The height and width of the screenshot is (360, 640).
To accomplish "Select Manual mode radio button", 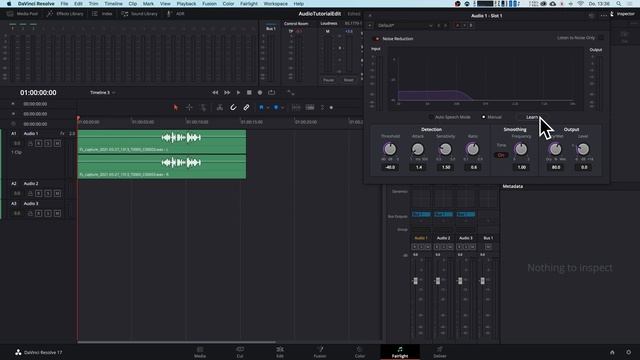I will click(x=484, y=117).
